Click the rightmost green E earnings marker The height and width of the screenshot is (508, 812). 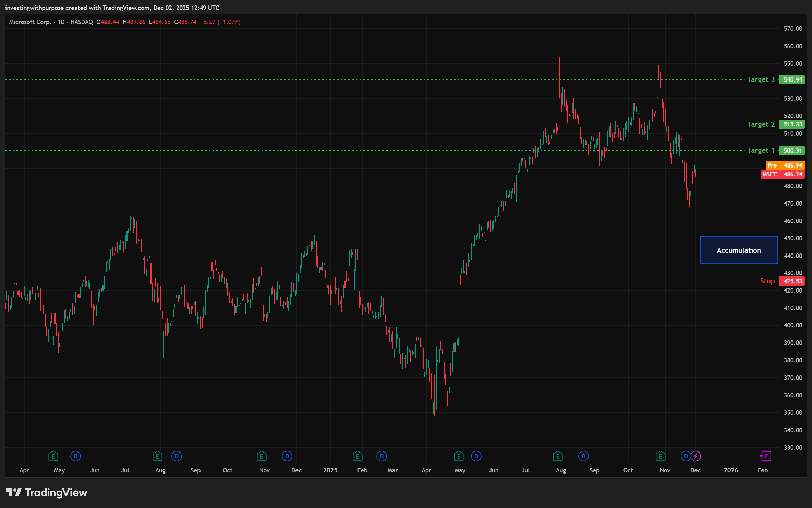660,456
